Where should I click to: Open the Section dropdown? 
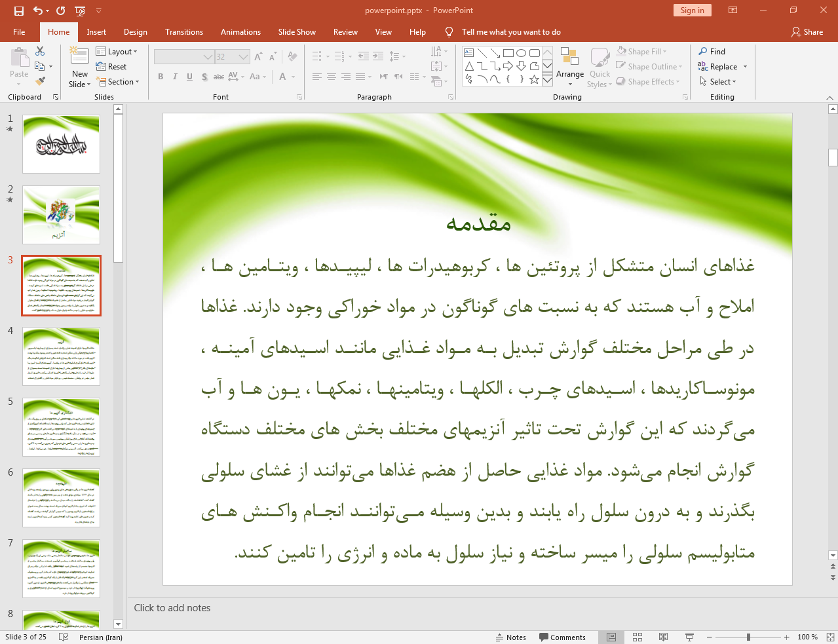[118, 81]
